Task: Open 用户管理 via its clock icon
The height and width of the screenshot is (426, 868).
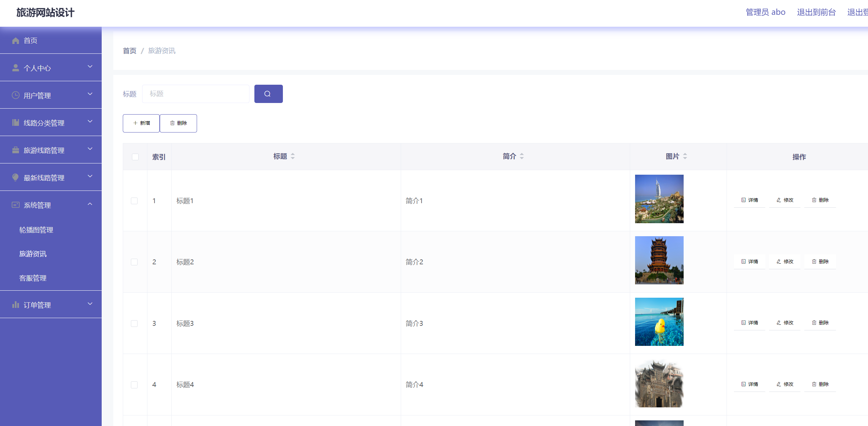Action: coord(15,95)
